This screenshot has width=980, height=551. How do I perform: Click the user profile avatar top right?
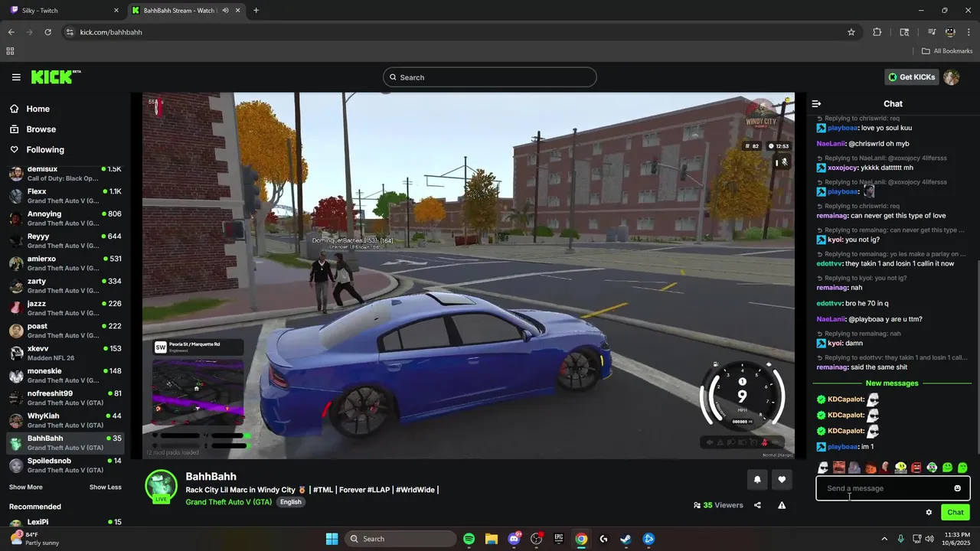951,77
